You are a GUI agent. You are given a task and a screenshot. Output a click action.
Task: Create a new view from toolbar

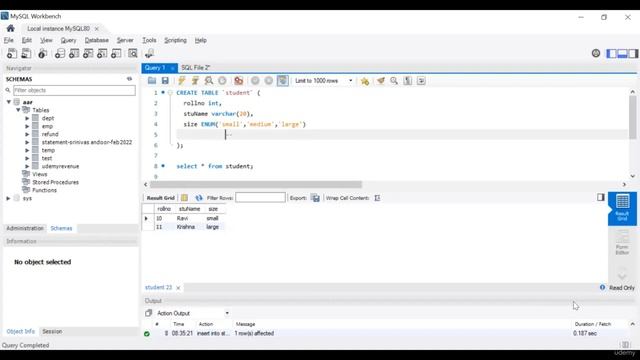point(88,53)
